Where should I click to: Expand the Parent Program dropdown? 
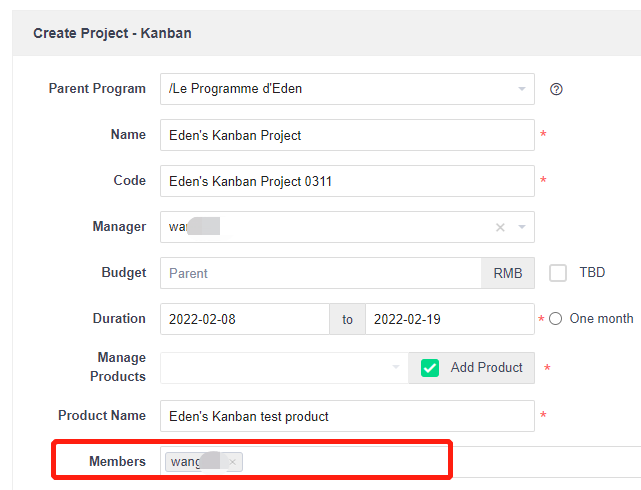(x=521, y=89)
